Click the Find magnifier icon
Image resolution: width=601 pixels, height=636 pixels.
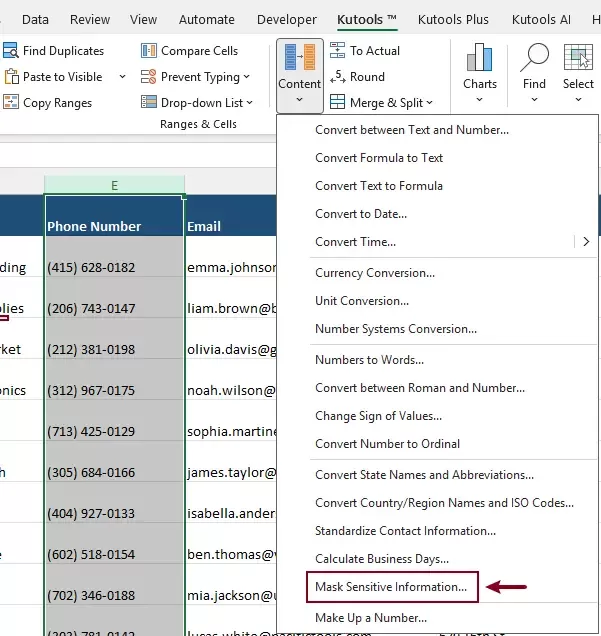[534, 57]
